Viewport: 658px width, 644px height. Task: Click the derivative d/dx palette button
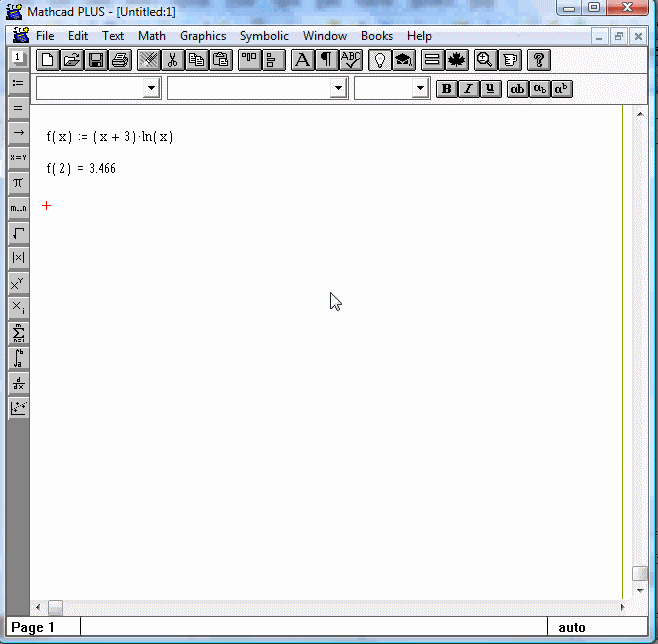click(x=18, y=383)
